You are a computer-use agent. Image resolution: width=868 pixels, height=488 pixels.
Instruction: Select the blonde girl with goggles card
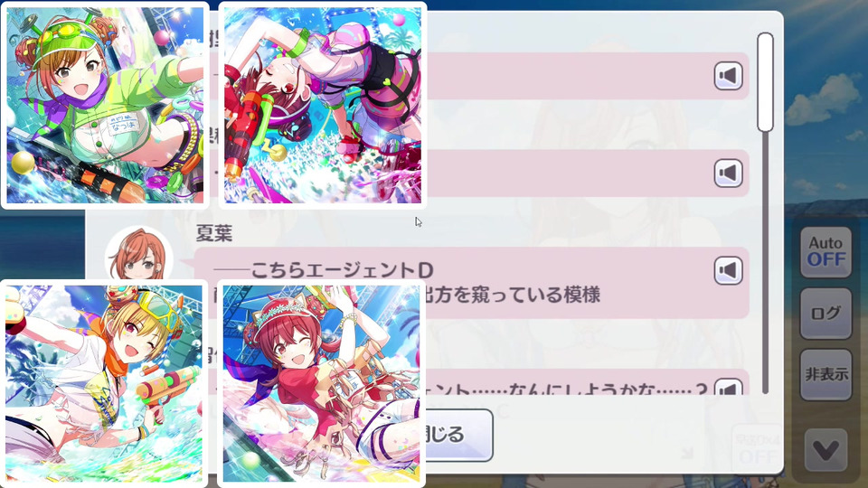(104, 383)
